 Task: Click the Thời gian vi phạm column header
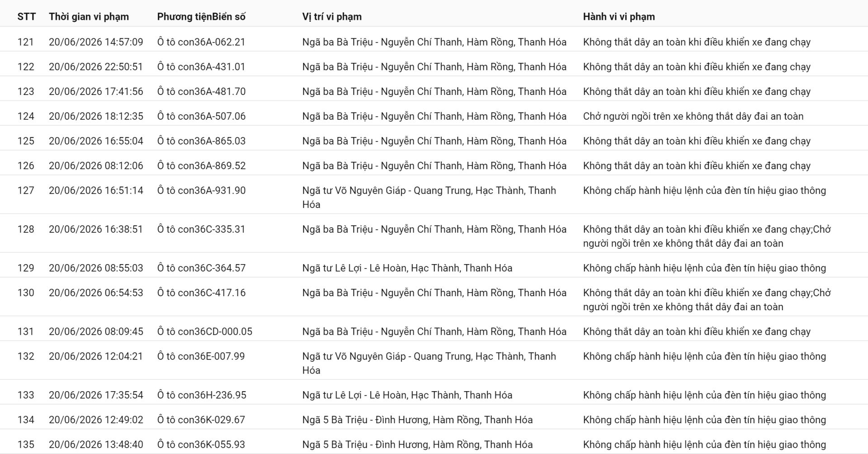(89, 17)
